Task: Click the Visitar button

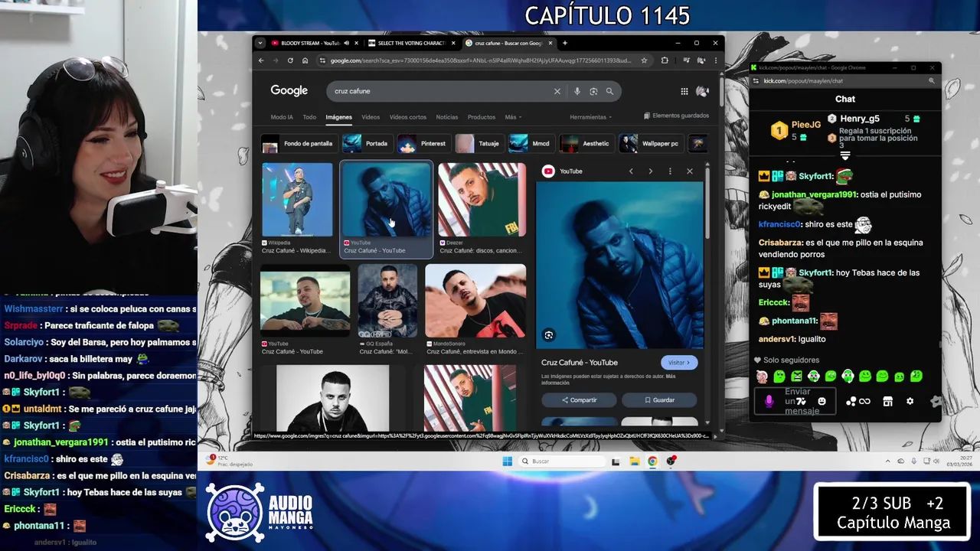Action: [679, 363]
